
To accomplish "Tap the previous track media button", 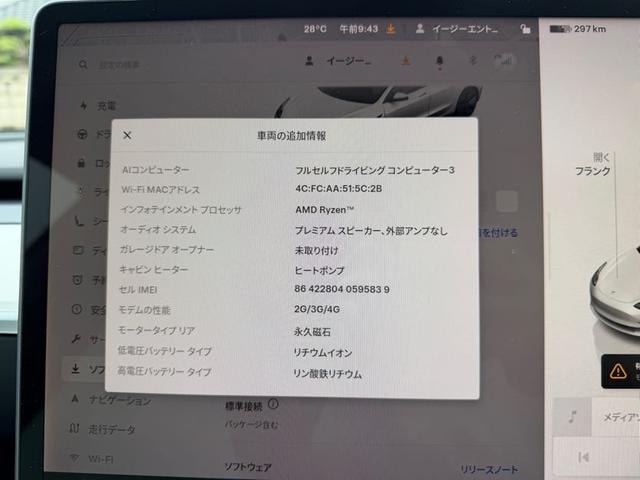I will click(x=584, y=457).
